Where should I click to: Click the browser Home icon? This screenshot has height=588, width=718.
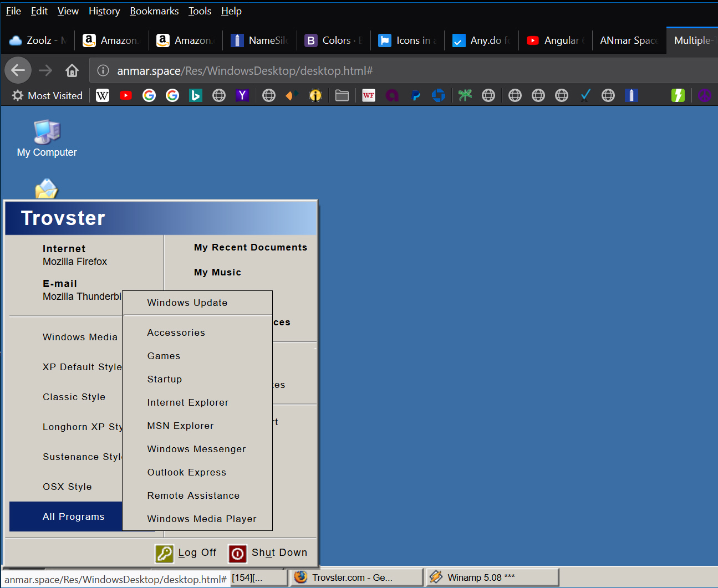(x=72, y=70)
